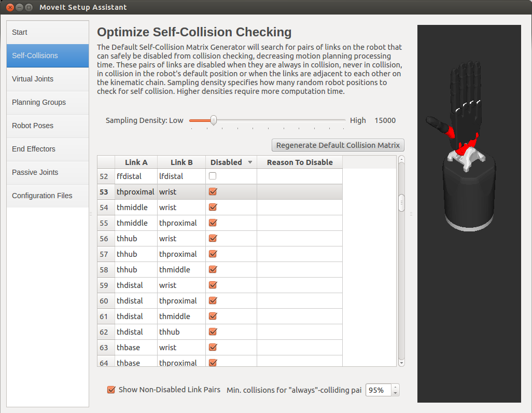Select row header 58
532x413 pixels.
pos(106,270)
